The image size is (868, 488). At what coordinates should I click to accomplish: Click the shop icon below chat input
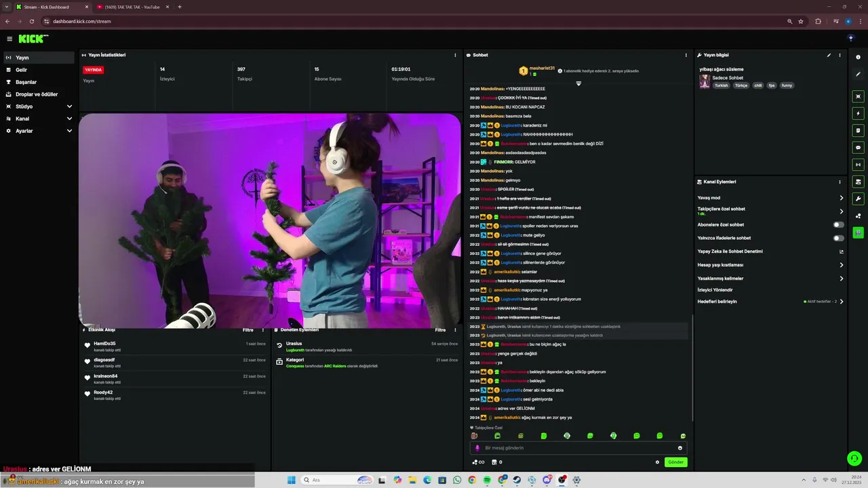point(494,462)
